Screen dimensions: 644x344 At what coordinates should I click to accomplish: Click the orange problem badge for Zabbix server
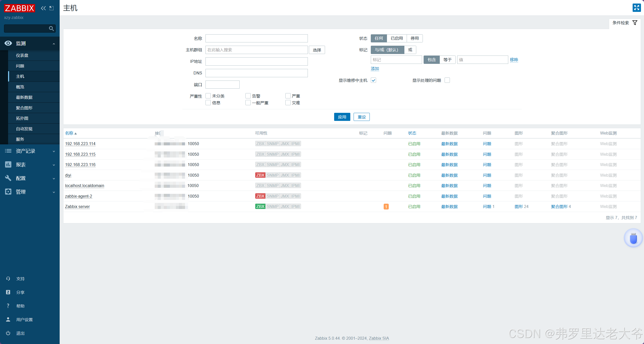coord(386,207)
